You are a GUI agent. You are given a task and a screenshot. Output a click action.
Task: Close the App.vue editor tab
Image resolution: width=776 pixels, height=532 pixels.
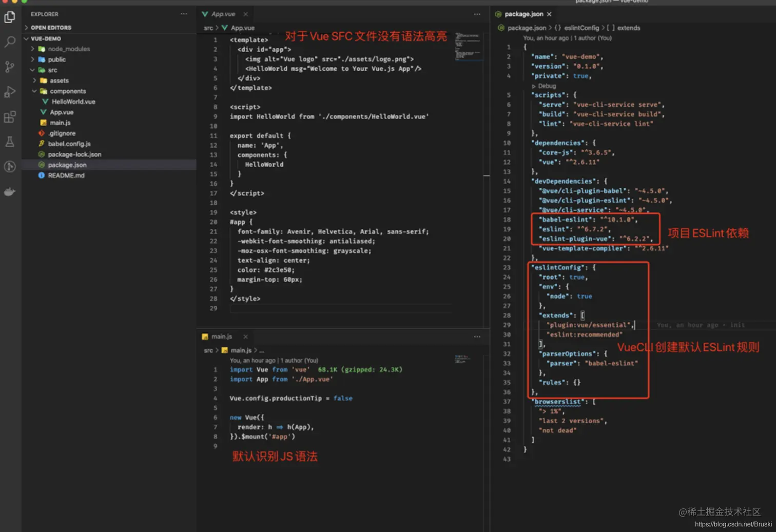pyautogui.click(x=246, y=14)
